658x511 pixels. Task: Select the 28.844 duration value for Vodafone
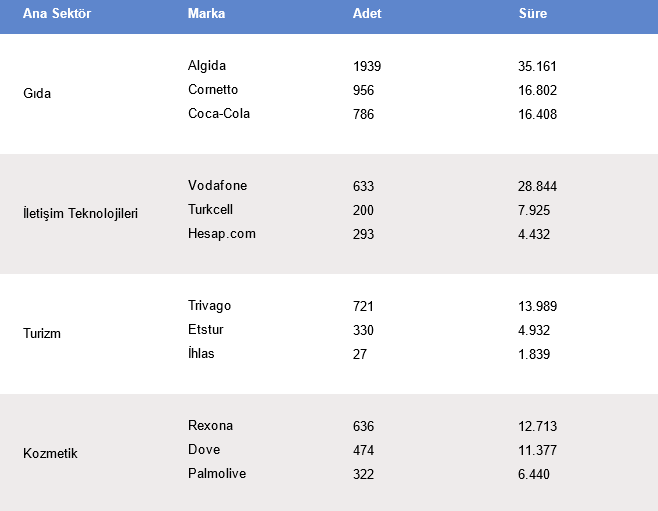click(x=537, y=186)
